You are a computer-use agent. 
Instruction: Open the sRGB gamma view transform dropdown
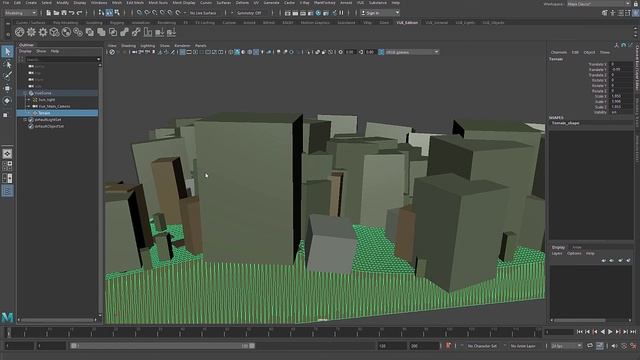pos(412,52)
